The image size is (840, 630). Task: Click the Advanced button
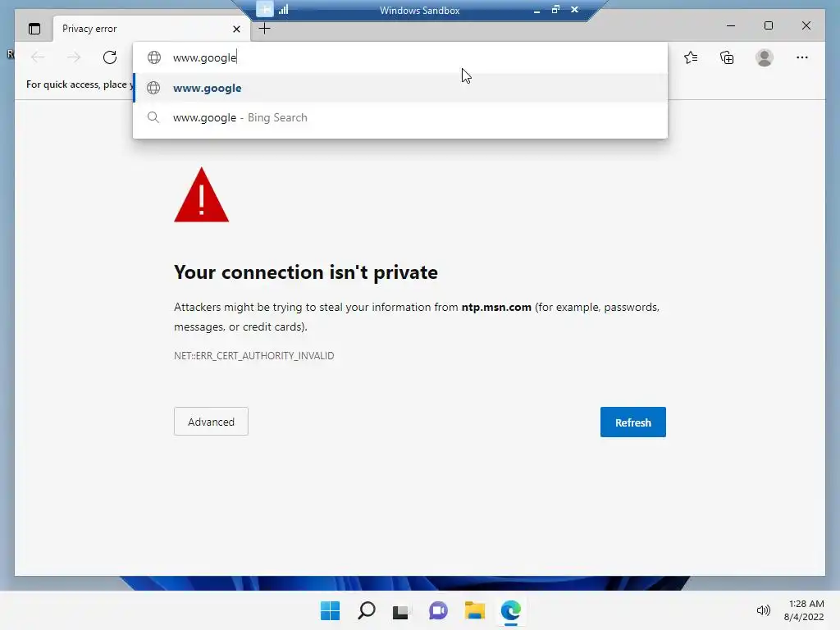(x=211, y=422)
